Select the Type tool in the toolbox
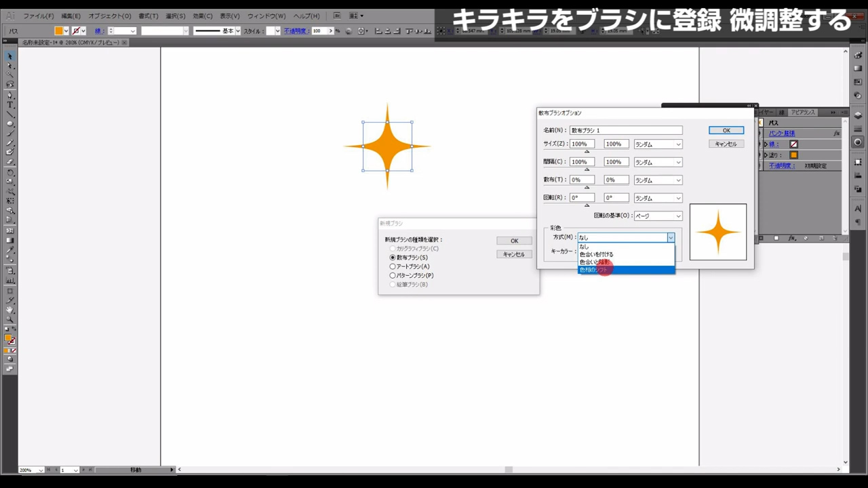The height and width of the screenshot is (488, 868). pos(10,105)
